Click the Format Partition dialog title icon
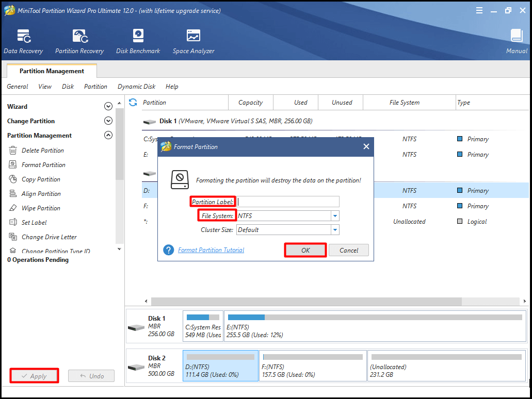Image resolution: width=532 pixels, height=399 pixels. (x=166, y=146)
